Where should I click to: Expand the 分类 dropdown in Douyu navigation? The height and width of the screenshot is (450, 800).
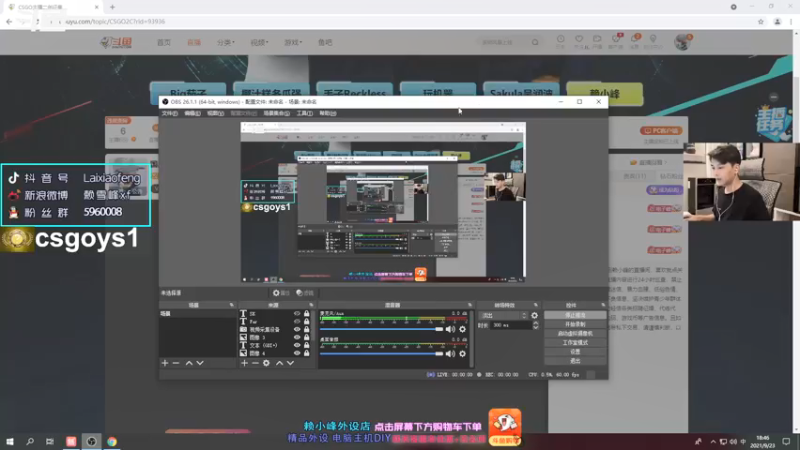(226, 42)
